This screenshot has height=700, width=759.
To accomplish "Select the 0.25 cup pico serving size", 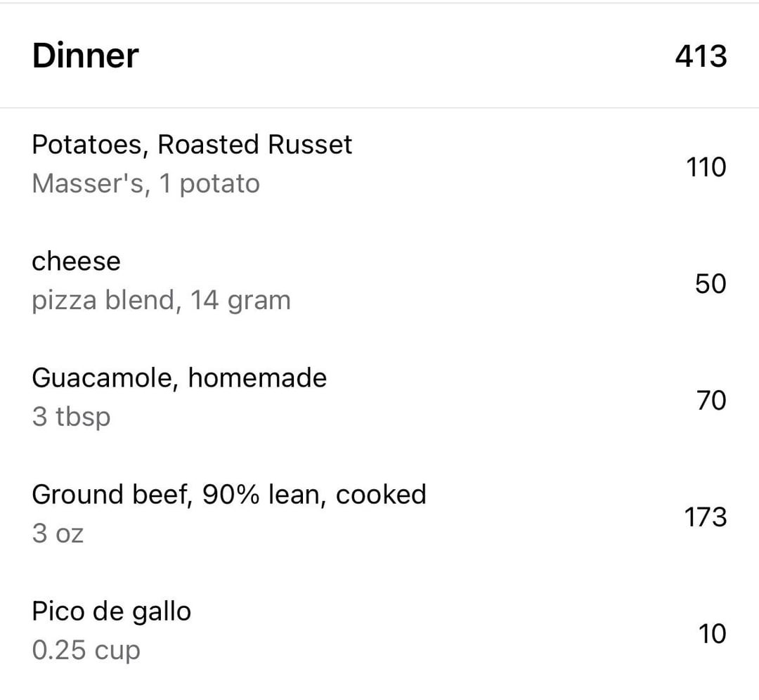I will (x=86, y=650).
